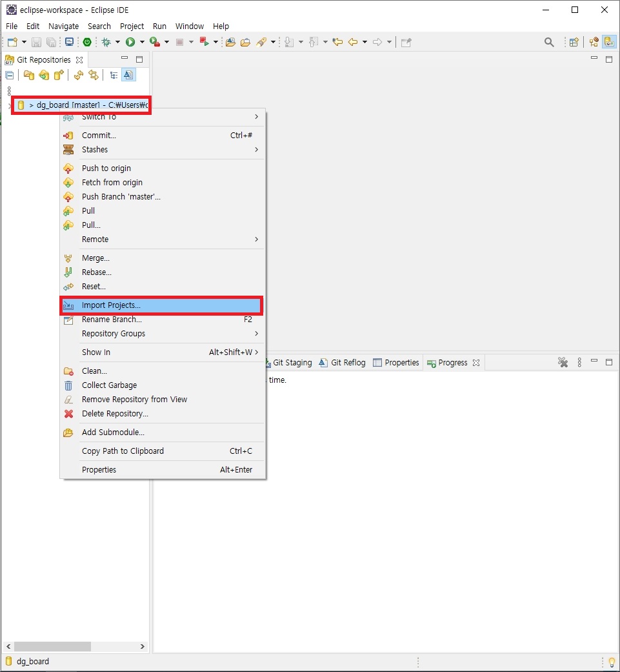The height and width of the screenshot is (672, 620).
Task: Open the Project menu
Action: pos(132,26)
